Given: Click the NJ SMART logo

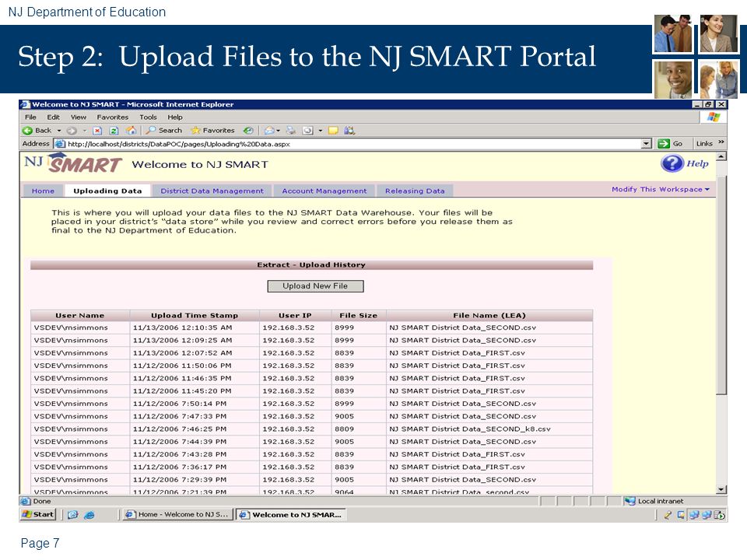Looking at the screenshot, I should pyautogui.click(x=73, y=163).
